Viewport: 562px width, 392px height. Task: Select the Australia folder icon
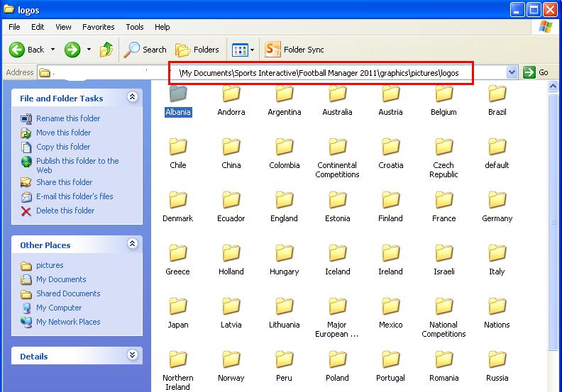[x=337, y=94]
